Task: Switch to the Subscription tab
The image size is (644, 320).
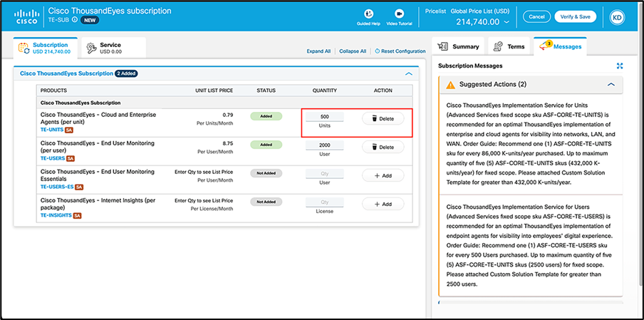Action: coord(45,48)
